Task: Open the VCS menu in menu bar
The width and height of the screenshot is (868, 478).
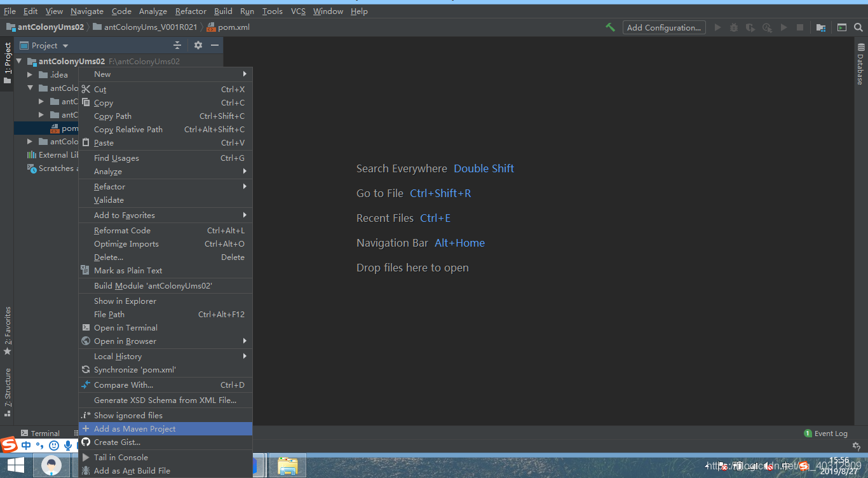Action: (x=298, y=11)
